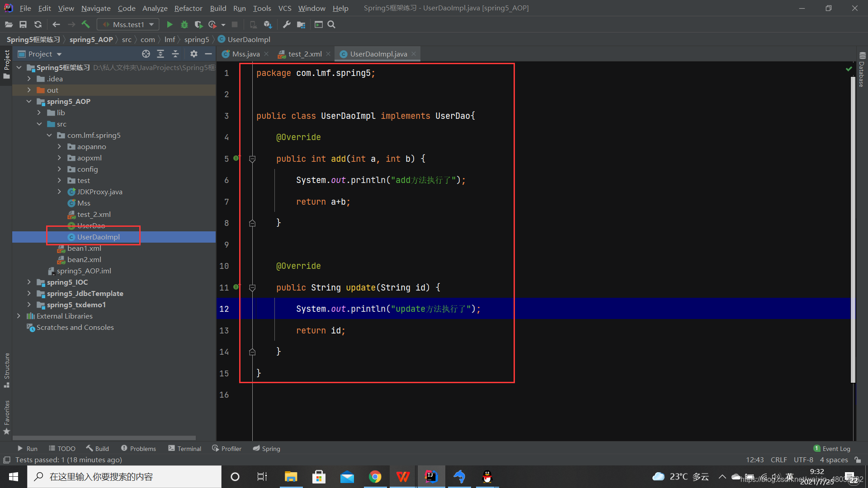Screen dimensions: 868x488
Task: Open the Mss.test1 run configuration dropdown
Action: tap(128, 25)
